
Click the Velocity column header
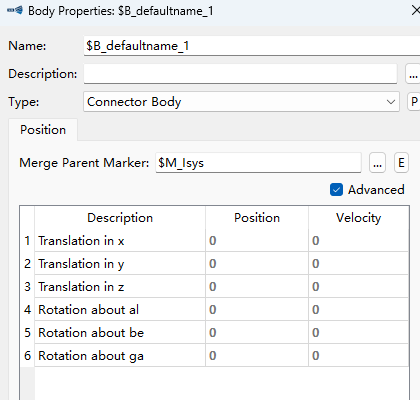tap(359, 218)
